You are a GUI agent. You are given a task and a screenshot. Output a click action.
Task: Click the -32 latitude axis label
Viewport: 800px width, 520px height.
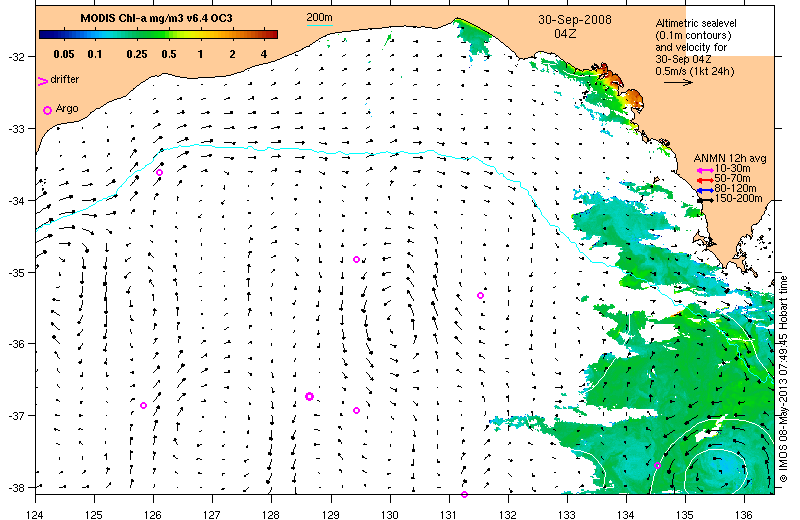(15, 57)
